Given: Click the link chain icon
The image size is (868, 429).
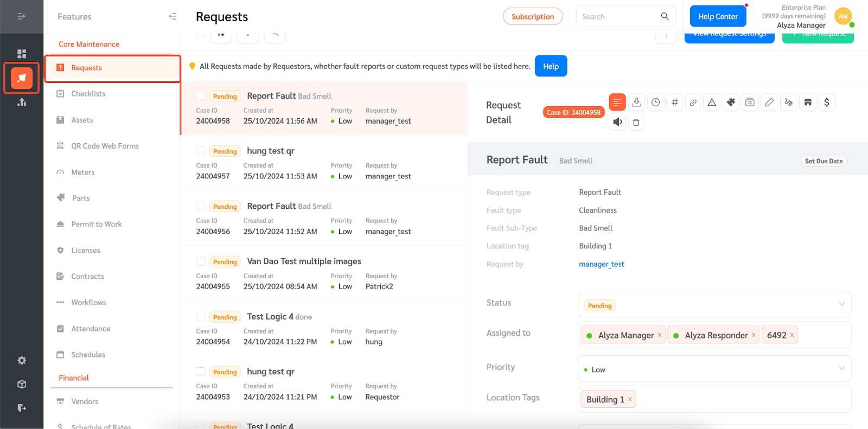Looking at the screenshot, I should [x=693, y=102].
